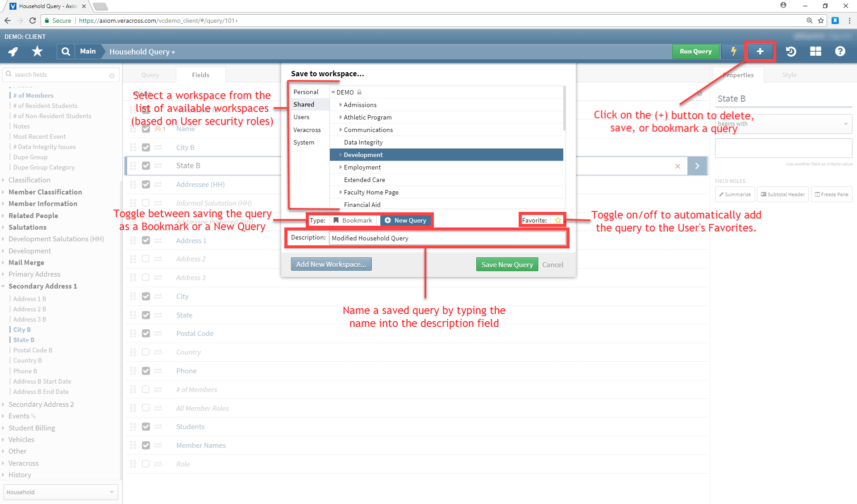Uncheck the Students field checkbox
The width and height of the screenshot is (857, 504).
[146, 426]
